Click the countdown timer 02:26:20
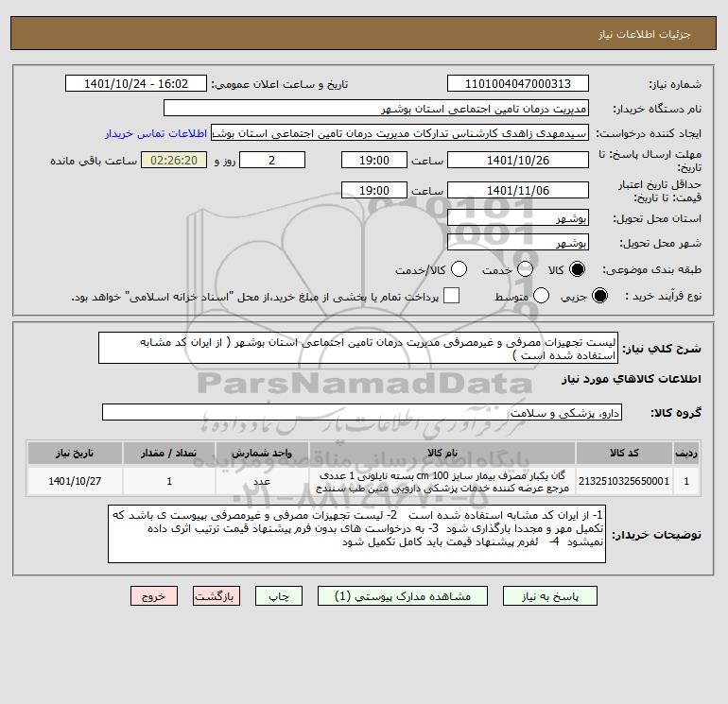Viewport: 728px width, 704px height. [174, 160]
